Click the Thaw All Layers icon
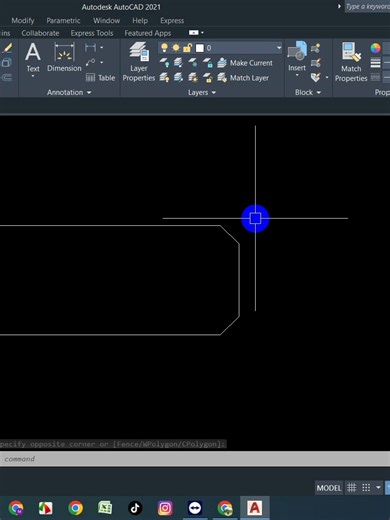The image size is (390, 520). tap(193, 78)
